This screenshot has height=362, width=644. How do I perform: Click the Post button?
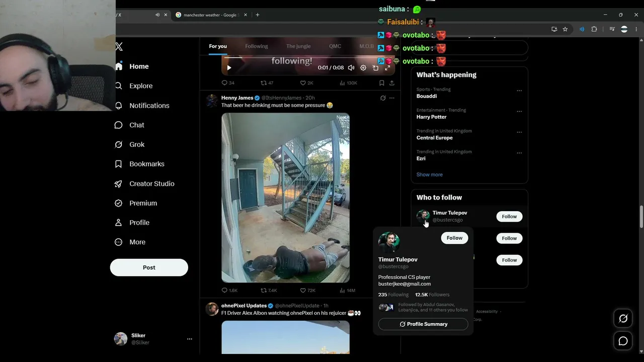click(149, 267)
